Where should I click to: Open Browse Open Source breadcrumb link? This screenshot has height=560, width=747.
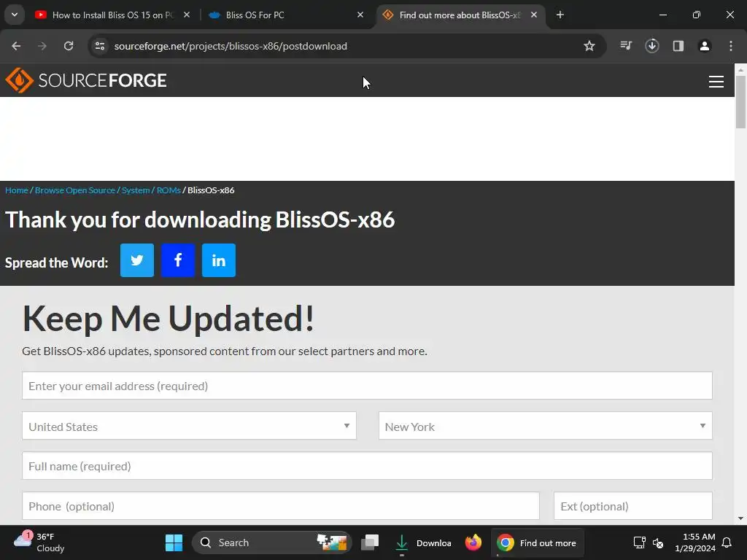[x=75, y=190]
